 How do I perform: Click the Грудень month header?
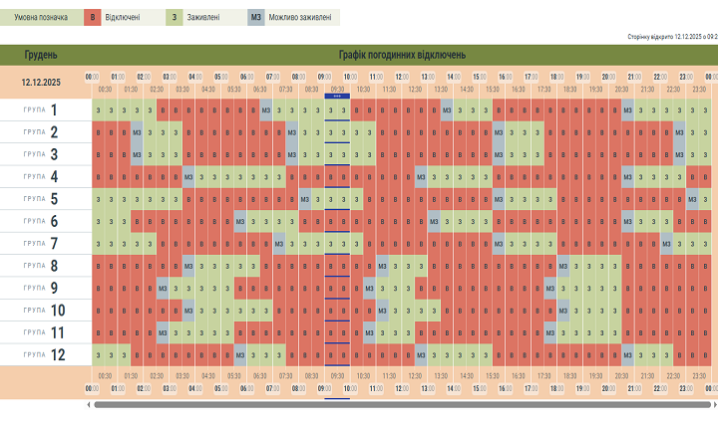pos(41,55)
